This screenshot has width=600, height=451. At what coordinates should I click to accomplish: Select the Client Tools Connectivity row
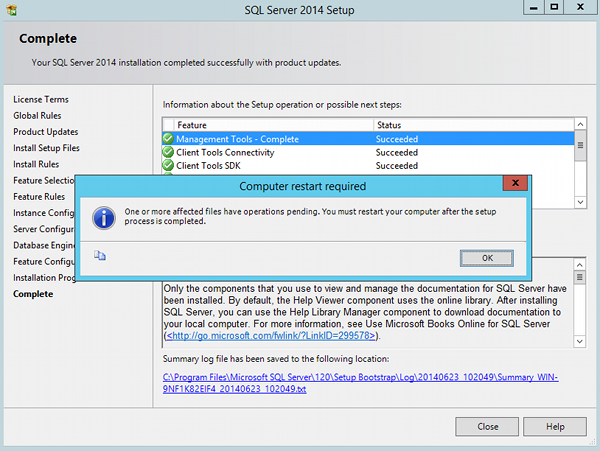point(368,152)
